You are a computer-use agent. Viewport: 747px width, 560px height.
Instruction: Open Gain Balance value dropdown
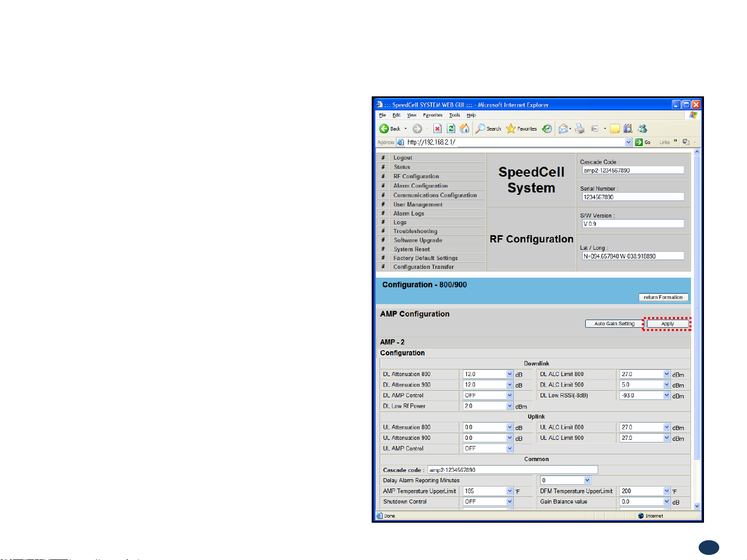tap(667, 501)
